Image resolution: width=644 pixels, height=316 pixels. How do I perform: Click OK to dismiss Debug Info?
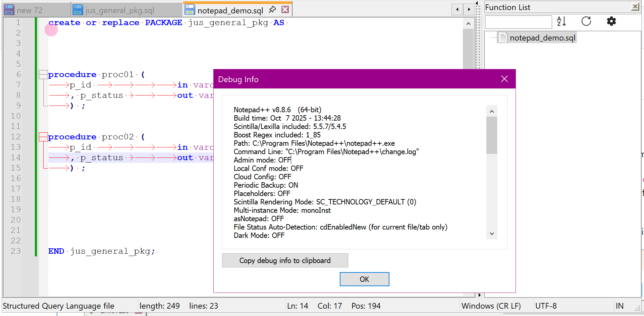point(364,279)
